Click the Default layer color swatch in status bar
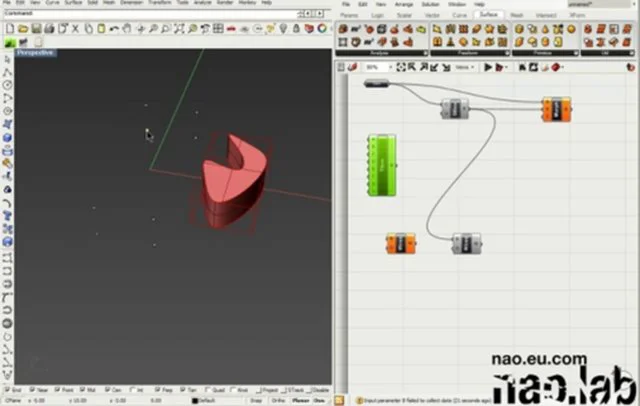Image resolution: width=640 pixels, height=406 pixels. 195,401
